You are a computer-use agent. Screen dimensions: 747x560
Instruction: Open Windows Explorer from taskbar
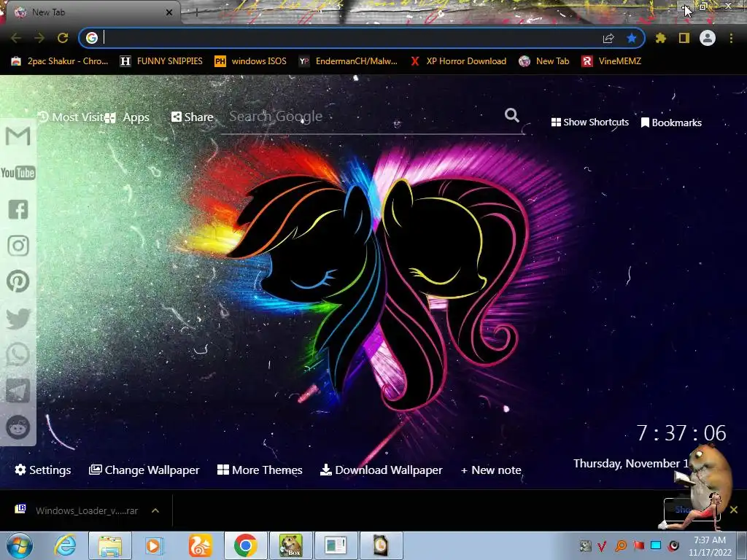coord(110,545)
